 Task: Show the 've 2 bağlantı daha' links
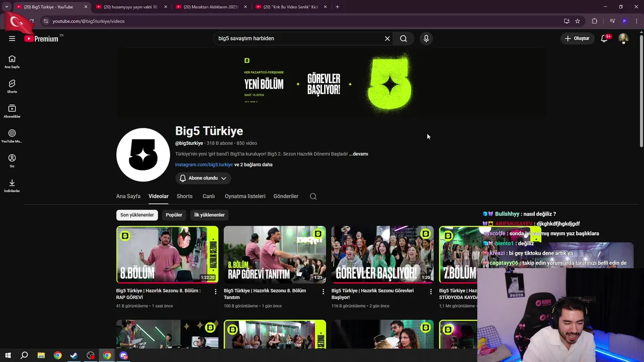(254, 164)
